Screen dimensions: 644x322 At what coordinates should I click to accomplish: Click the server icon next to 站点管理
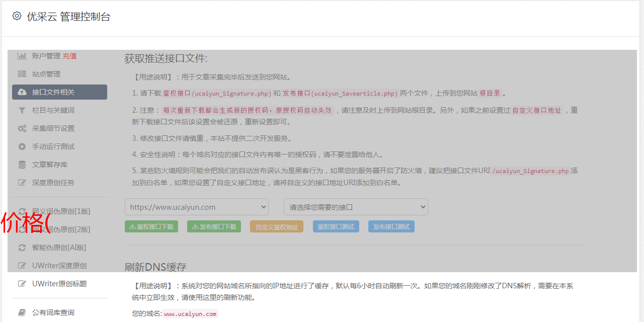(x=22, y=74)
